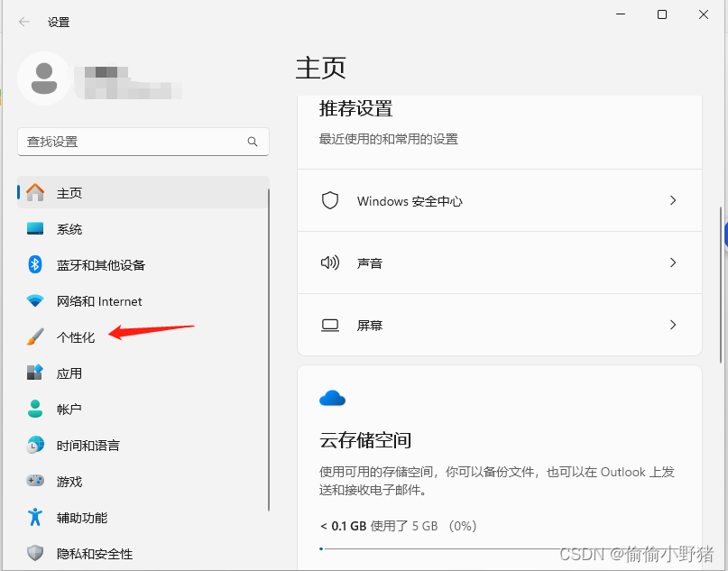
Task: Click the globe clock icon beside 时间和语言
Action: pos(35,446)
